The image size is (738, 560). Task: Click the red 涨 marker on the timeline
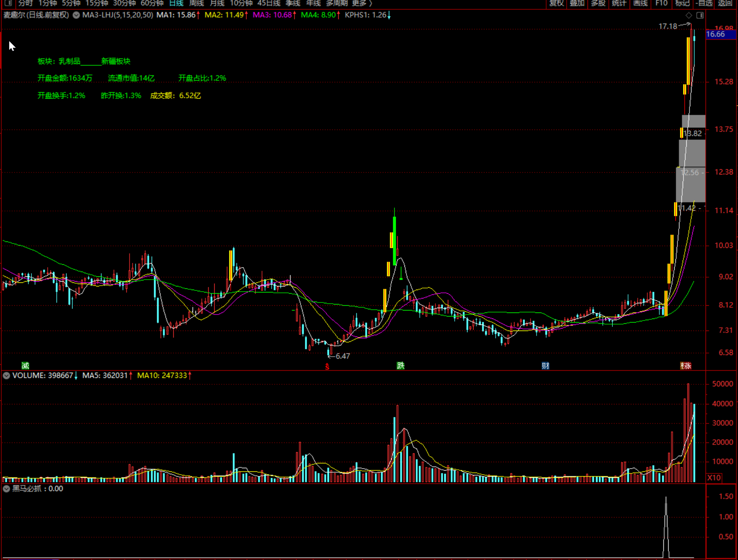[686, 365]
